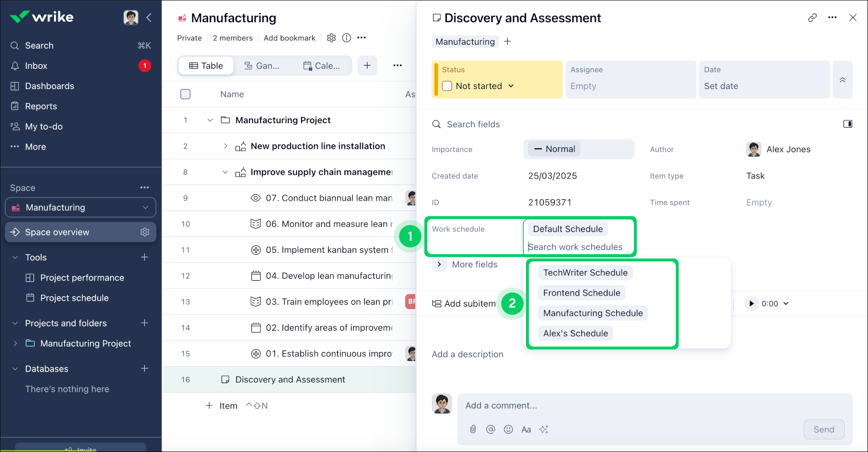This screenshot has height=452, width=868.
Task: Check the Not started status checkbox
Action: 447,86
